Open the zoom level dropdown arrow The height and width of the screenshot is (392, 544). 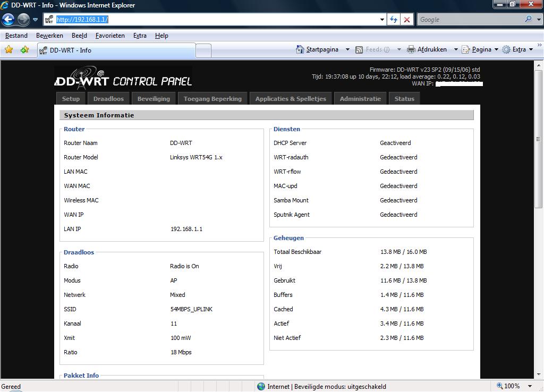[530, 386]
